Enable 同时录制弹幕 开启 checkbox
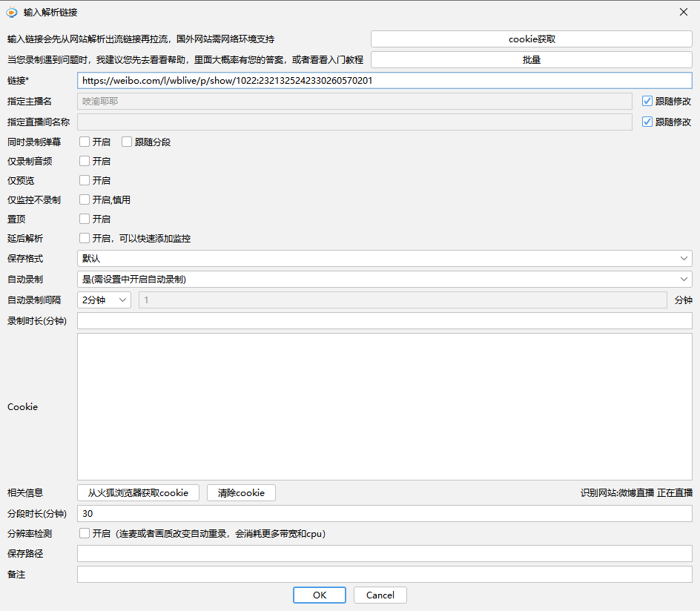Screen dimensions: 700x611 click(x=85, y=142)
